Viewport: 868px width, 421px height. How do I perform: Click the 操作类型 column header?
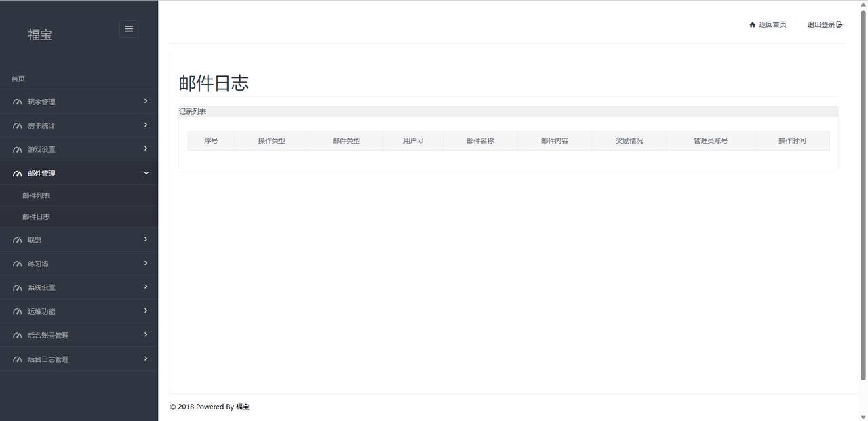click(x=272, y=141)
